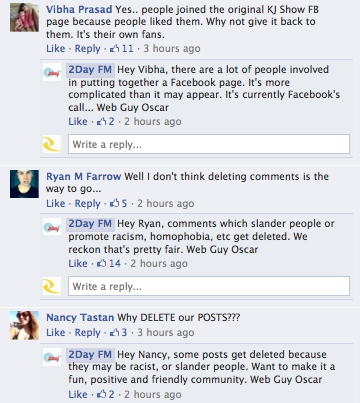View 5 likes thumbs-up on Ryan's comment

tap(119, 203)
